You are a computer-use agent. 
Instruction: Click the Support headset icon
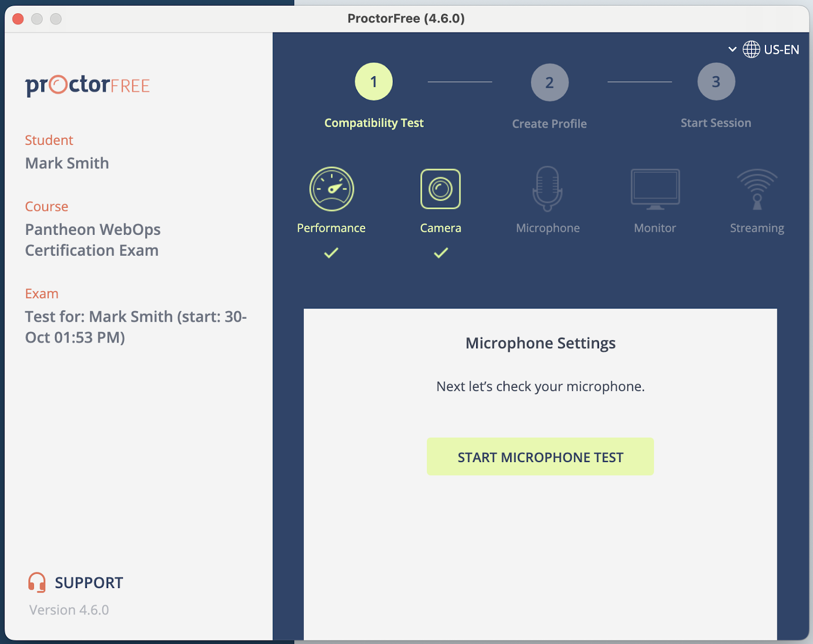click(37, 582)
